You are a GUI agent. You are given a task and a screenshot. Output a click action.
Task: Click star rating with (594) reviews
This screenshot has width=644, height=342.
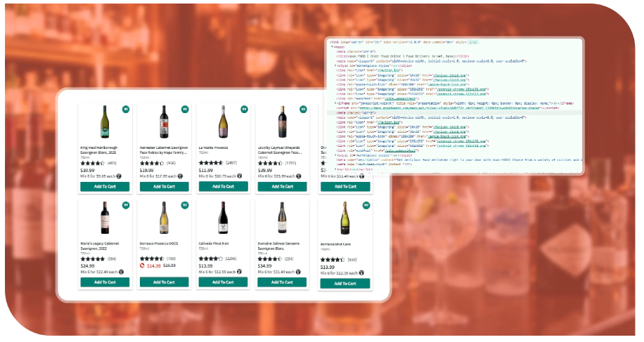[x=93, y=258]
